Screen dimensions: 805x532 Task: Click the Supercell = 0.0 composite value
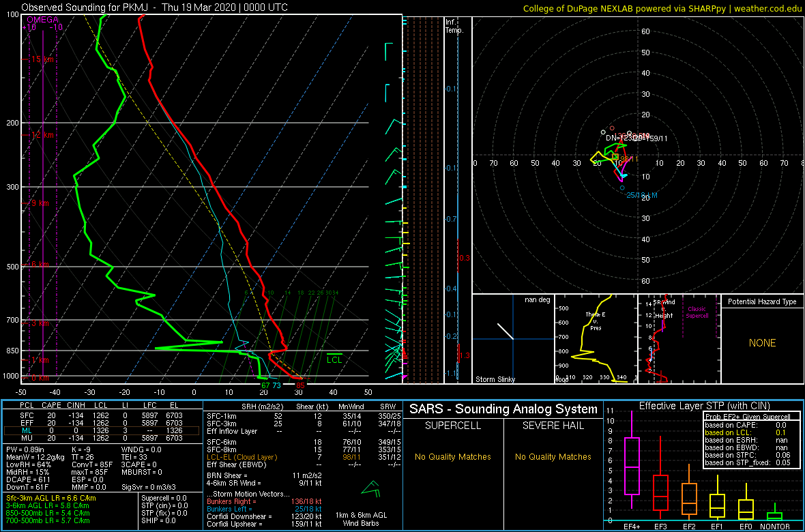tap(164, 498)
